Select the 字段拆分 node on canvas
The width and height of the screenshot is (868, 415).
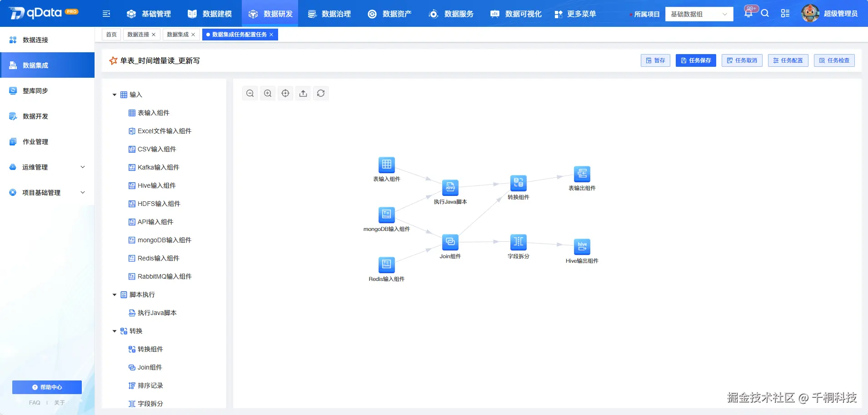pos(519,242)
